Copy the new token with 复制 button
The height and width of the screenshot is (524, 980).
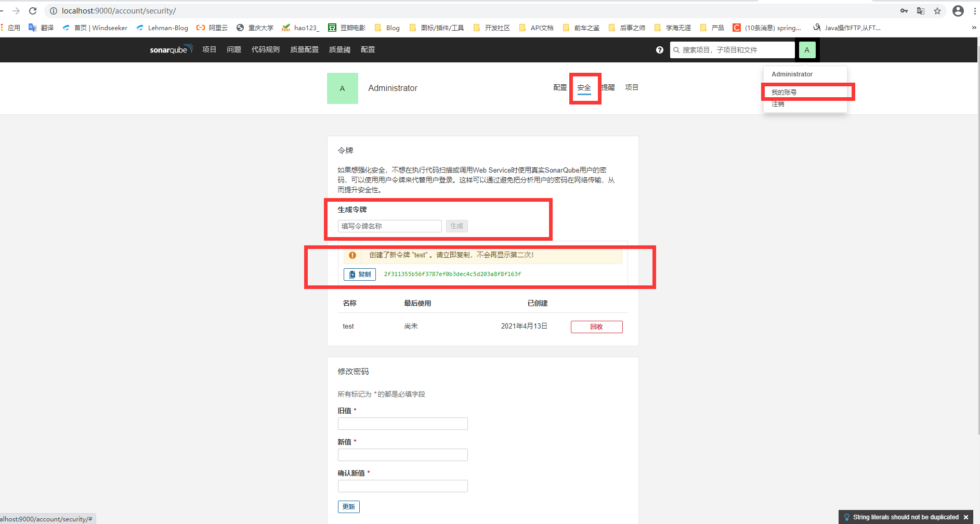(360, 274)
